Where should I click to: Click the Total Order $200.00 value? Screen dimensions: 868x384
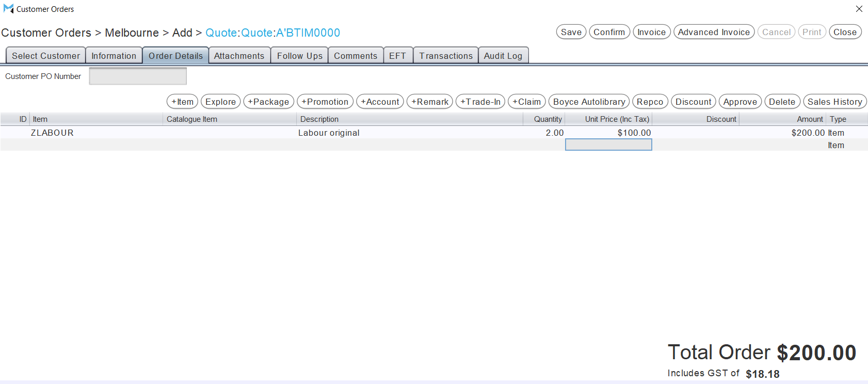[x=816, y=353]
